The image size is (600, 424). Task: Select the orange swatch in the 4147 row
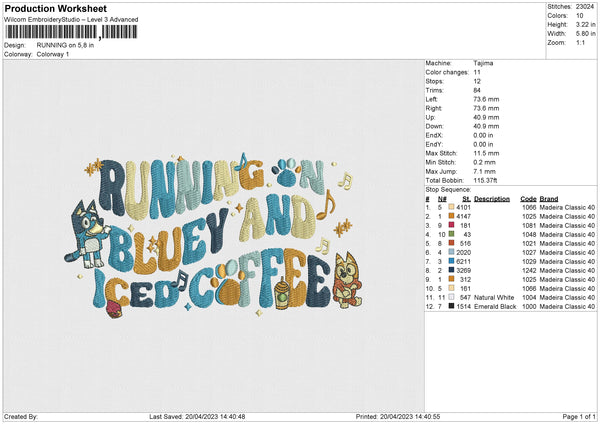[451, 216]
